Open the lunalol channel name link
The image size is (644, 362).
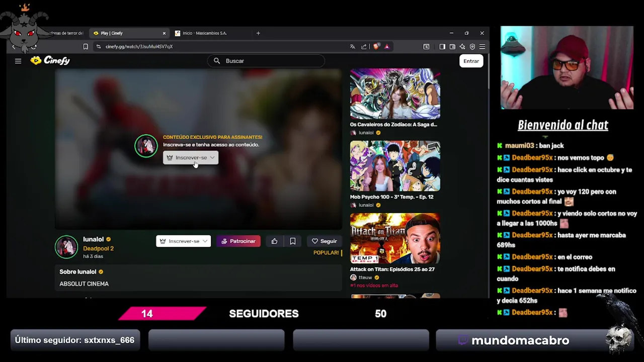pyautogui.click(x=93, y=239)
